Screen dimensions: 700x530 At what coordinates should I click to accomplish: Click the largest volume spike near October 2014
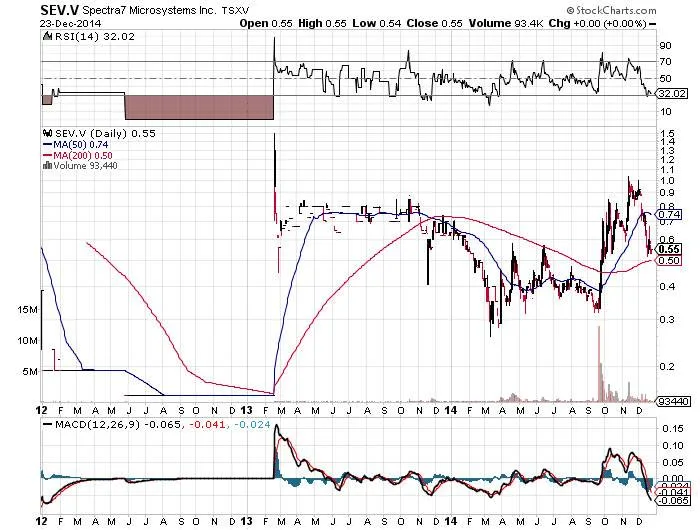(x=599, y=363)
